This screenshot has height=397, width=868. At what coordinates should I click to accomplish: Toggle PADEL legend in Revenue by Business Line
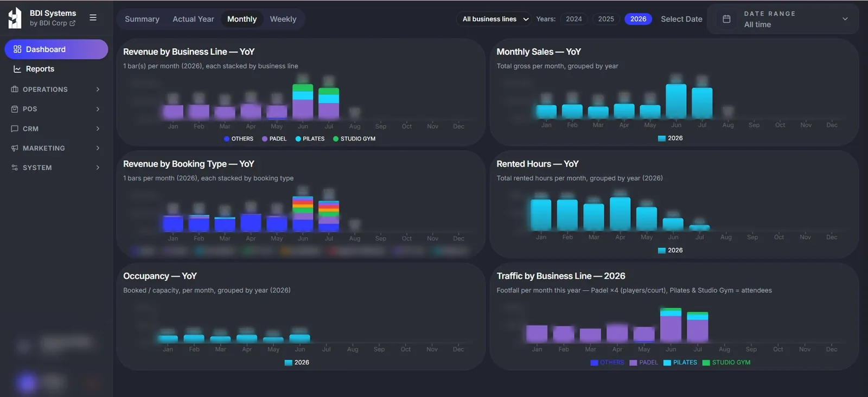pyautogui.click(x=275, y=139)
